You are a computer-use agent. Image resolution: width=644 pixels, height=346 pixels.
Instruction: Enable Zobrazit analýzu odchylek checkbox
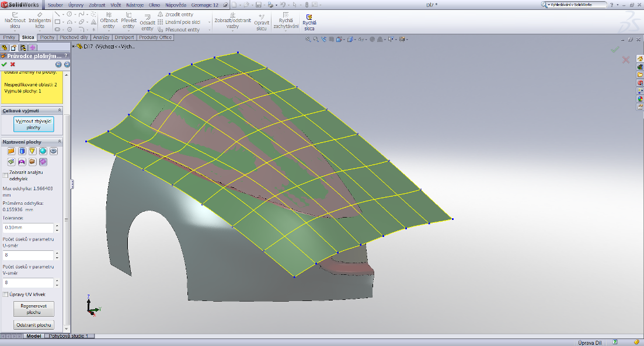tap(6, 175)
